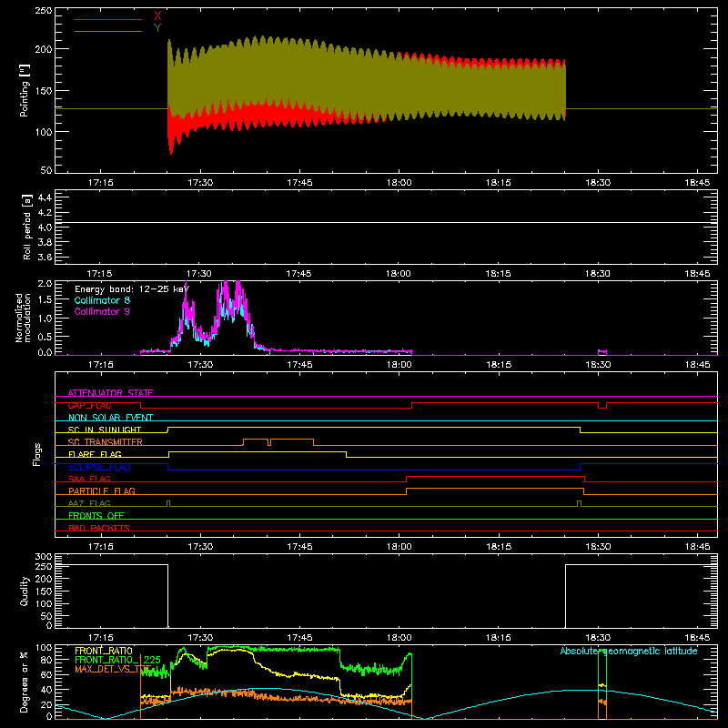Viewport: 728px width, 728px height.
Task: Click the FLARE_FLAG label
Action: click(x=95, y=454)
